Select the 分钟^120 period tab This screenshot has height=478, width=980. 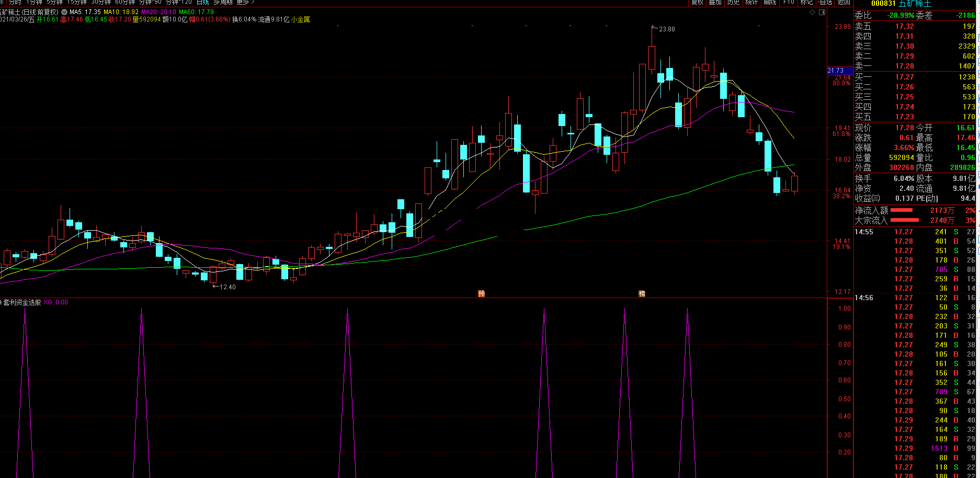click(x=179, y=2)
